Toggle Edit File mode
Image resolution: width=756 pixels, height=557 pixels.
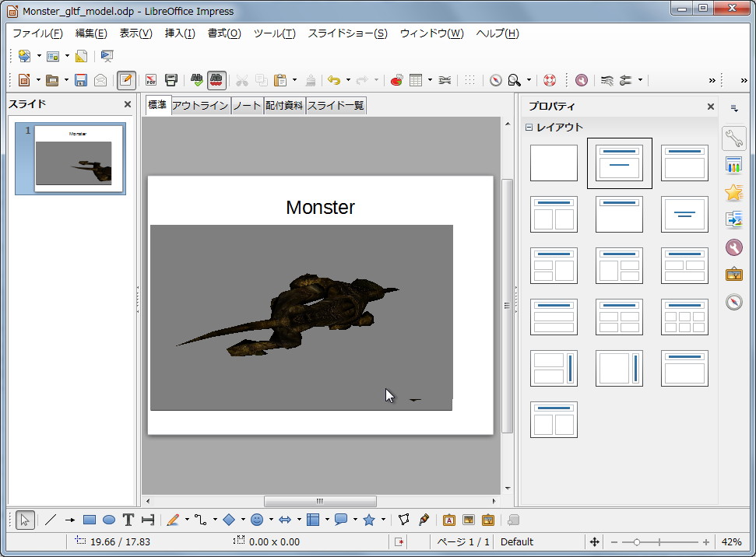[x=125, y=80]
